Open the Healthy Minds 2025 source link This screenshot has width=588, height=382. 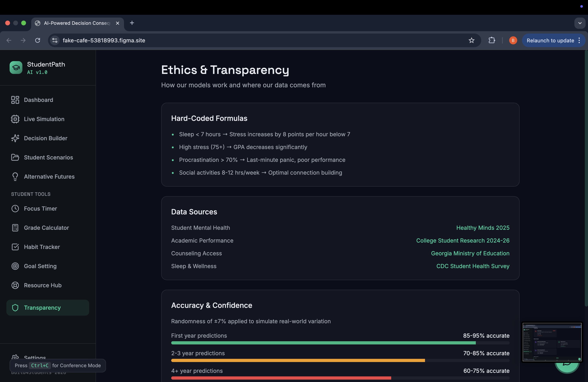click(x=483, y=228)
